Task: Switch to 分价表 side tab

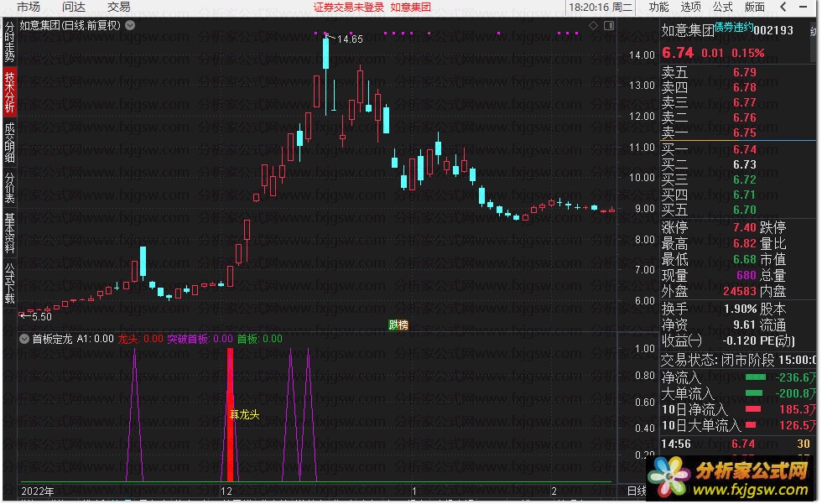Action: (x=9, y=187)
